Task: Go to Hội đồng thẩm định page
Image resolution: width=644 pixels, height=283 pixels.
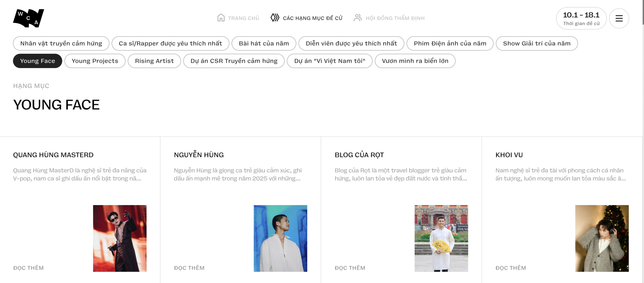Action: (395, 18)
